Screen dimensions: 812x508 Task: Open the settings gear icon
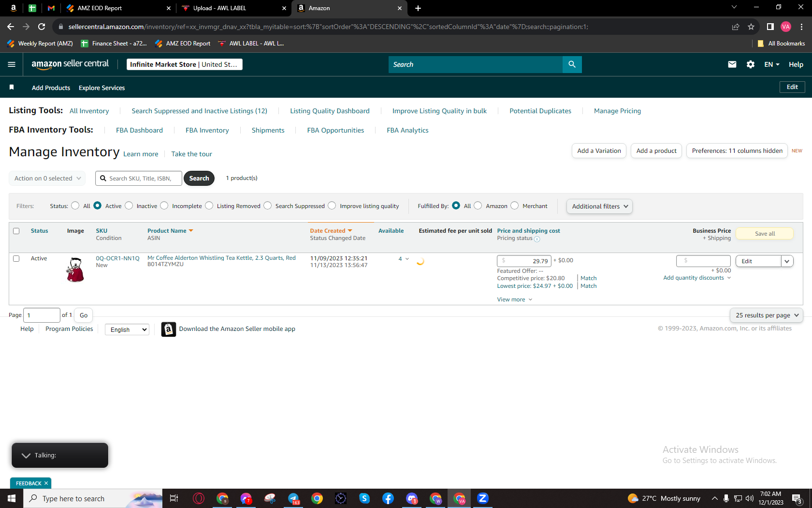(x=751, y=64)
